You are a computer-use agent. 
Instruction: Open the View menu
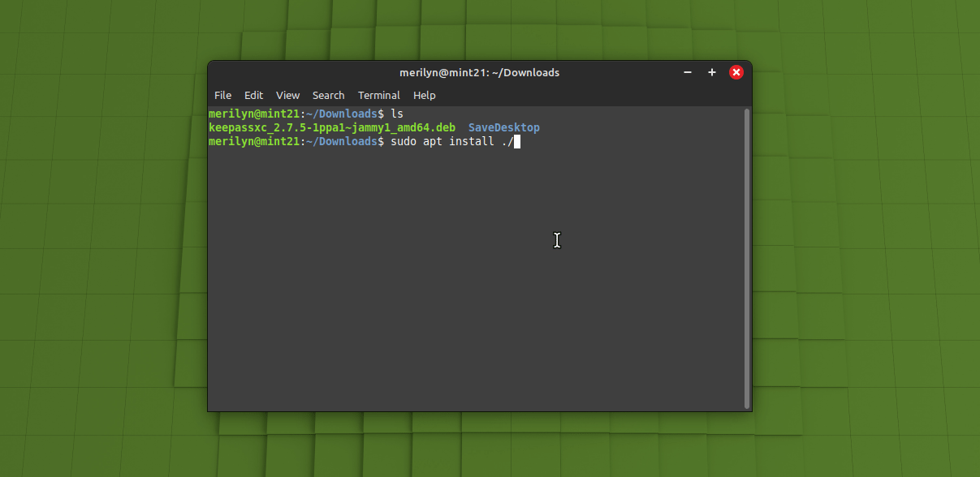[287, 95]
